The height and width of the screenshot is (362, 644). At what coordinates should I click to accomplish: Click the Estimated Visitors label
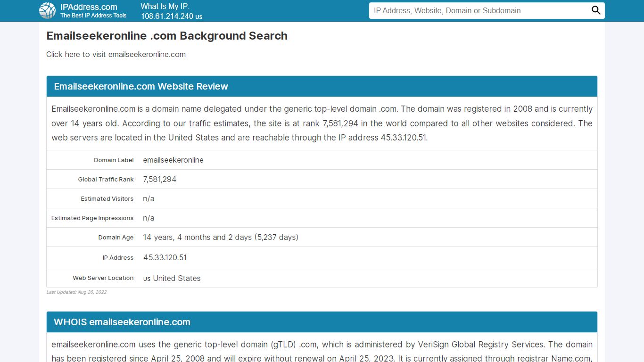(x=107, y=199)
